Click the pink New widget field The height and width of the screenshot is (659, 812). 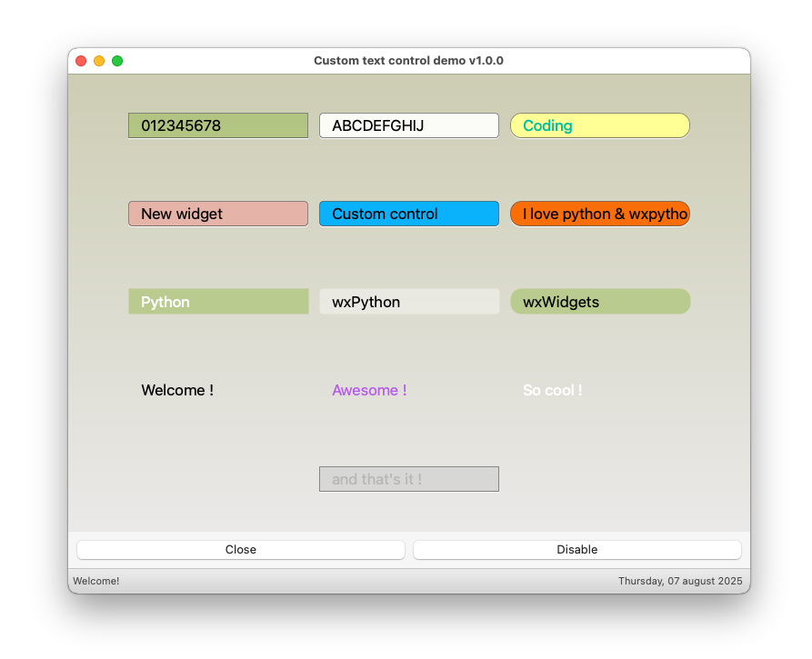(x=218, y=214)
